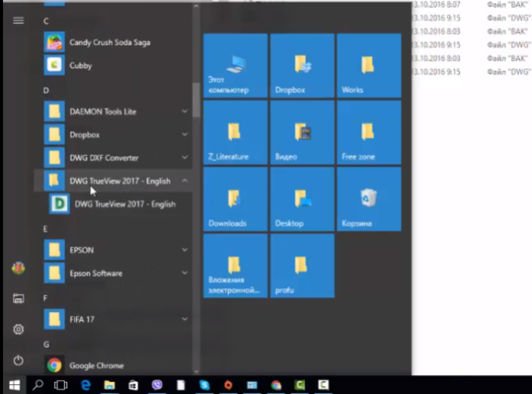The height and width of the screenshot is (394, 532).
Task: Open File Explorer from Start sidebar
Action: pos(18,298)
